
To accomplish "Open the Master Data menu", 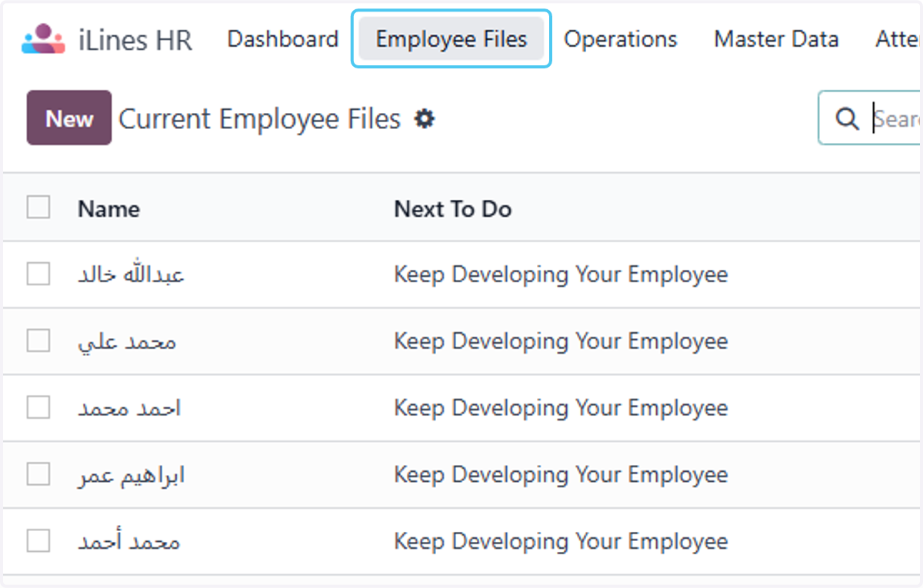I will [776, 39].
